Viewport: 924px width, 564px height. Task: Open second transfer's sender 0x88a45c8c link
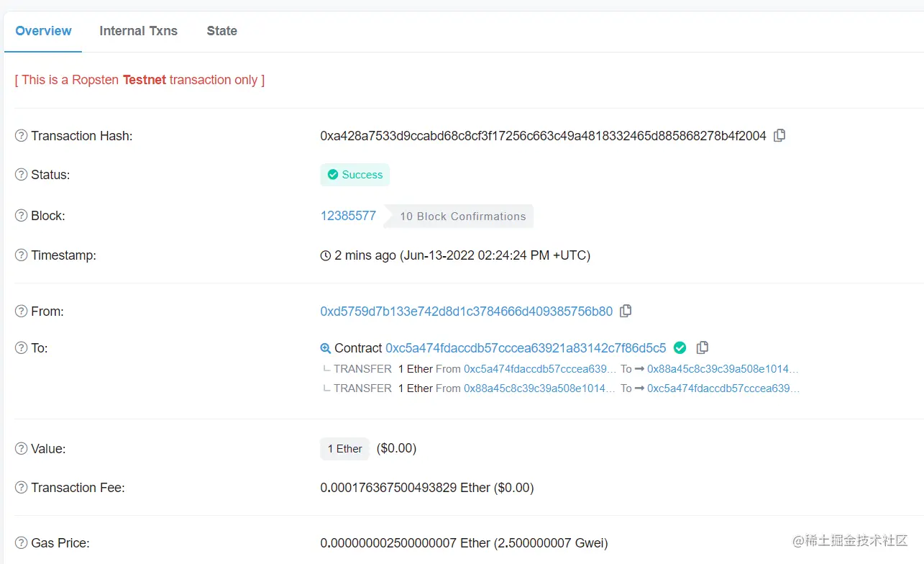click(539, 388)
